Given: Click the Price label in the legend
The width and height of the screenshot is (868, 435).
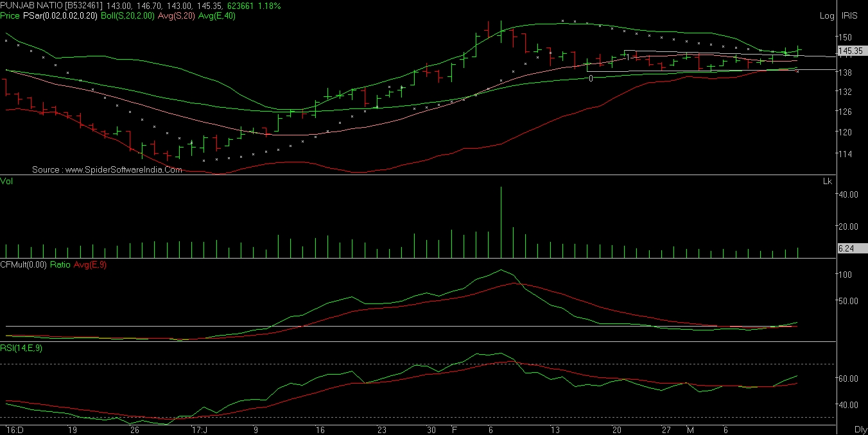Looking at the screenshot, I should point(10,16).
